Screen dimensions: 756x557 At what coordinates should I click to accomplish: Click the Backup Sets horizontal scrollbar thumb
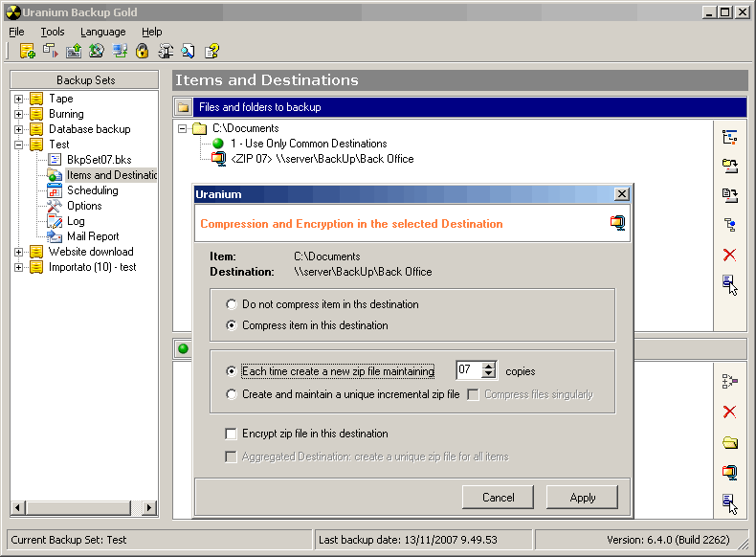coord(78,507)
